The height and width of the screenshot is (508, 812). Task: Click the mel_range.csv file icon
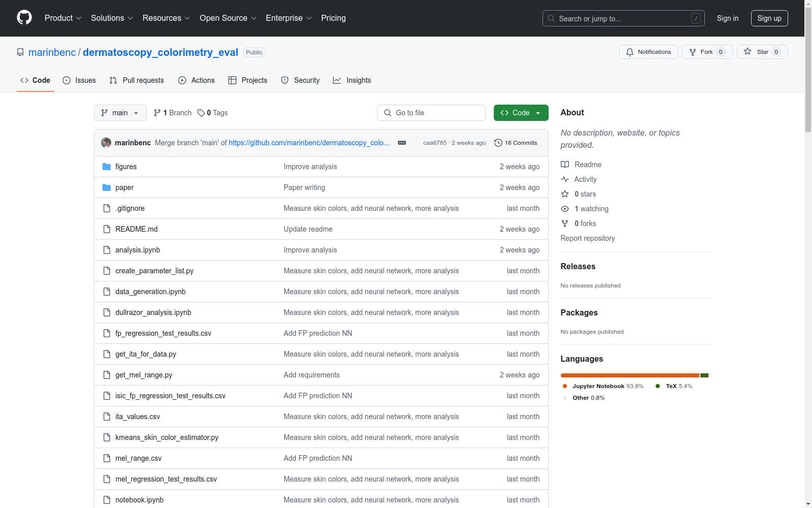[107, 458]
